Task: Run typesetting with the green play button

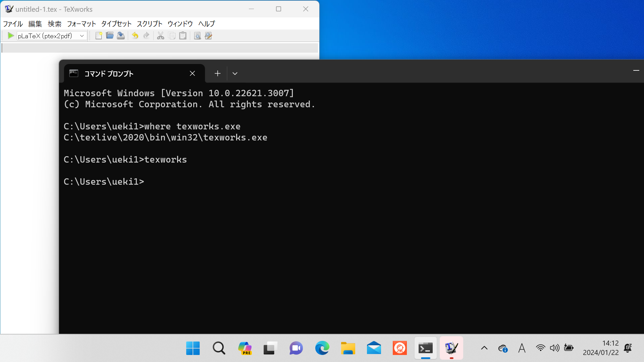Action: point(10,36)
